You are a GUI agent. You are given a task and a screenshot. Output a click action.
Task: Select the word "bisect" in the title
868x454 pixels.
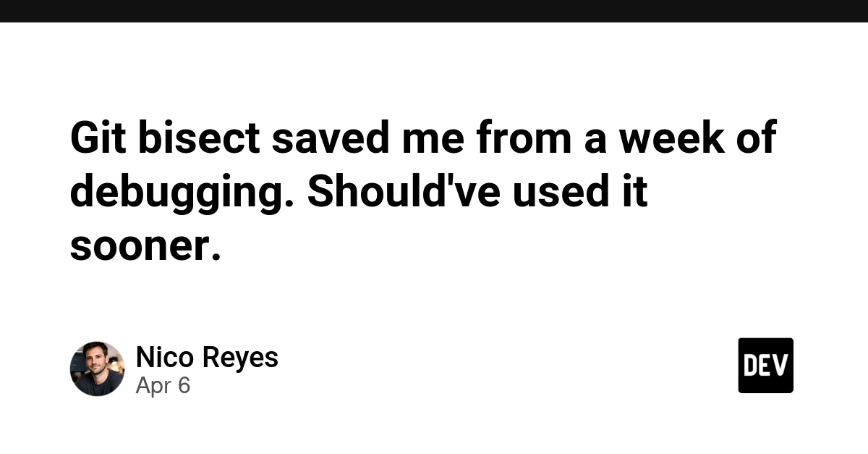tap(198, 138)
